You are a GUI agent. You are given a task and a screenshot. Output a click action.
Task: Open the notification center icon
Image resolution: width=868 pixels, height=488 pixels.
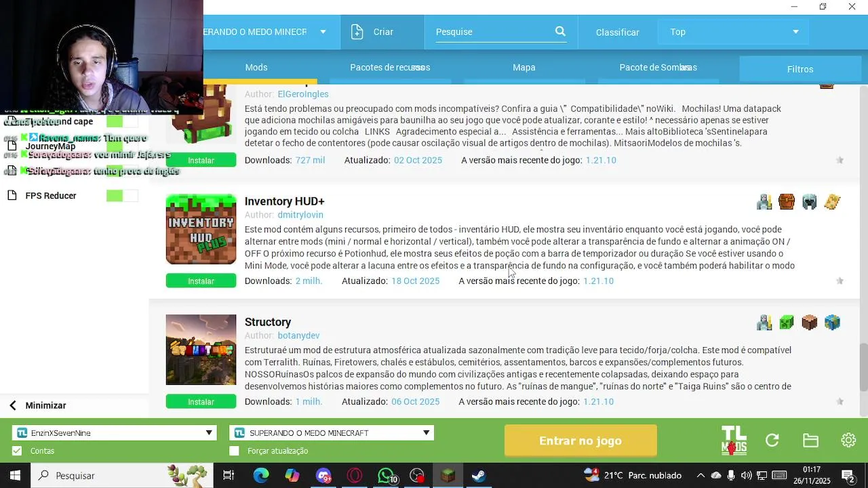[848, 476]
